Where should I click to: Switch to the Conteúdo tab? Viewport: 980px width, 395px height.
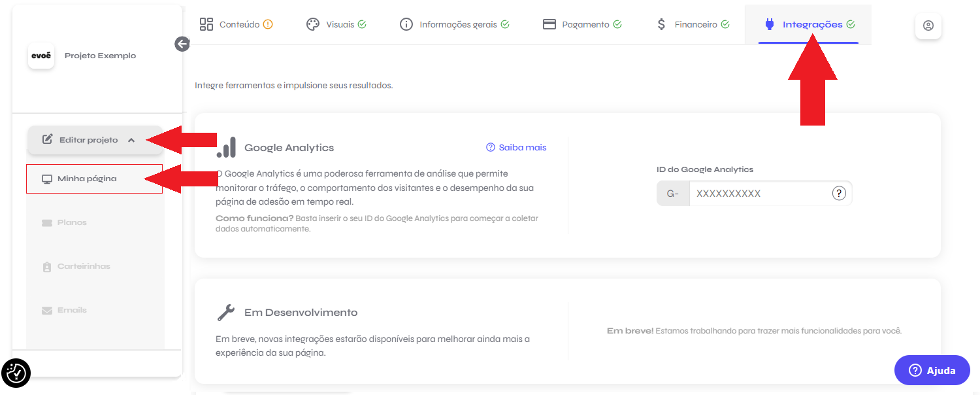click(236, 25)
